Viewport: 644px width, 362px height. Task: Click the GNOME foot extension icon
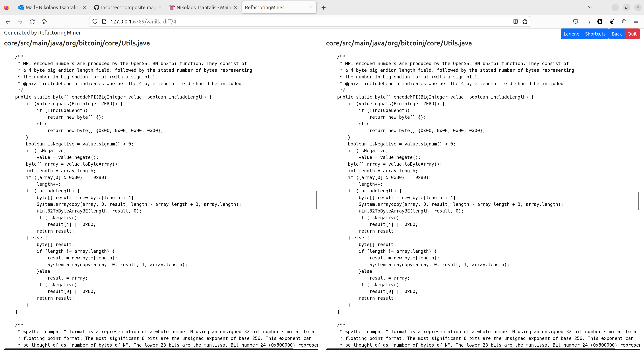[x=612, y=21]
